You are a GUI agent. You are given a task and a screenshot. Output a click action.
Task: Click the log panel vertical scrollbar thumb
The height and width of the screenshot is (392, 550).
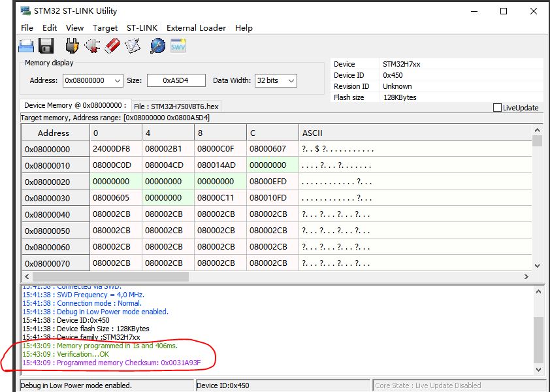click(538, 340)
